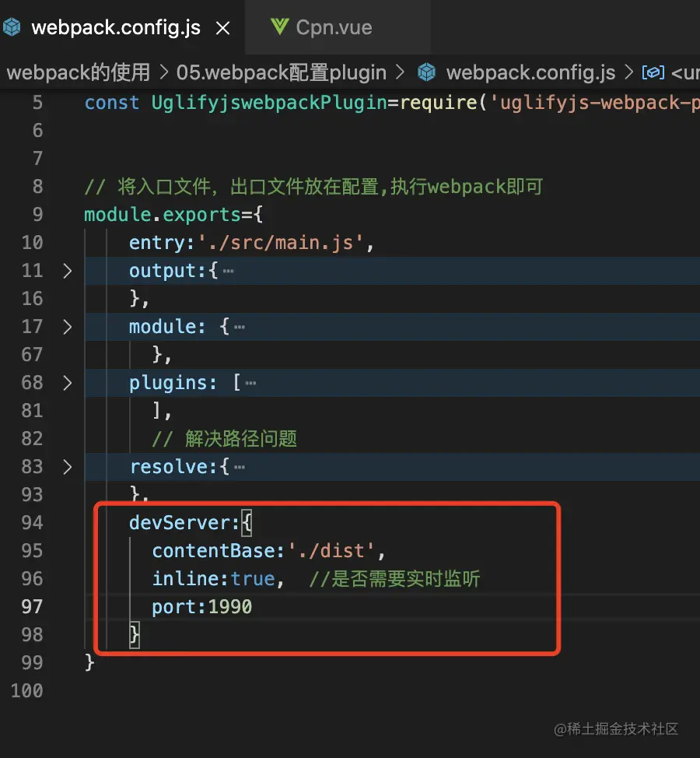Screen dimensions: 700x758
Task: Click 'UglifyjswebpackPlugin' identifier on line 5
Action: (x=269, y=103)
